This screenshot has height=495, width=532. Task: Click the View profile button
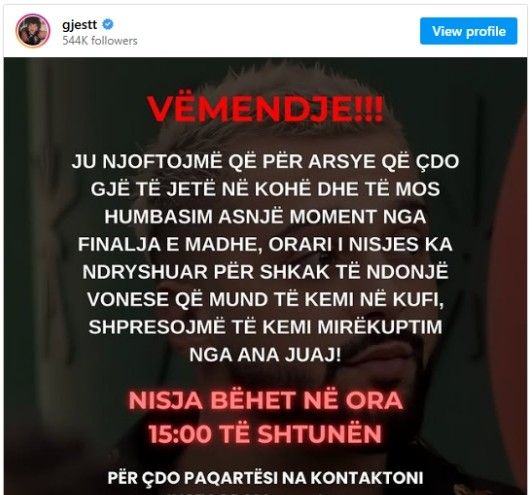[469, 31]
